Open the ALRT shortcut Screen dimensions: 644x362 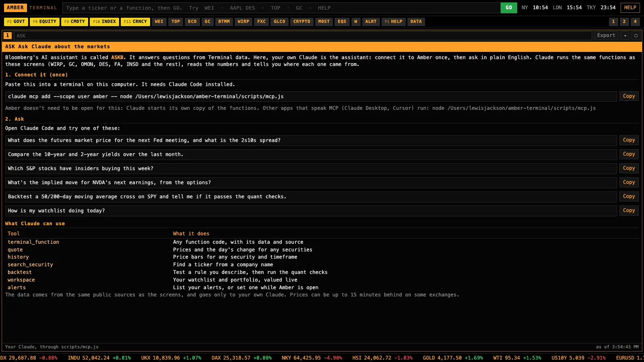(x=371, y=22)
